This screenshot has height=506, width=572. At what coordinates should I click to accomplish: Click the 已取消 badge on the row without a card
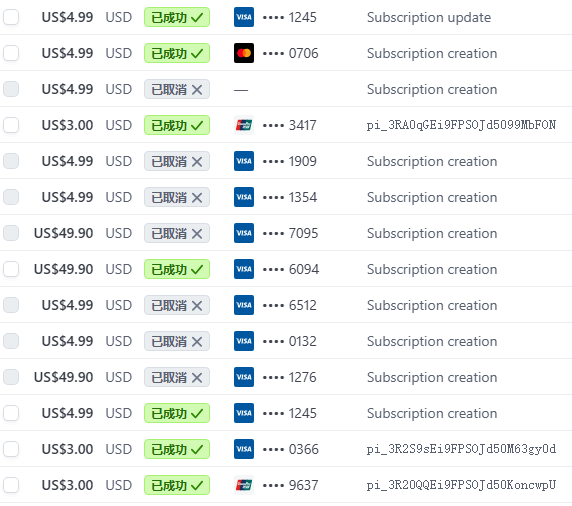177,89
